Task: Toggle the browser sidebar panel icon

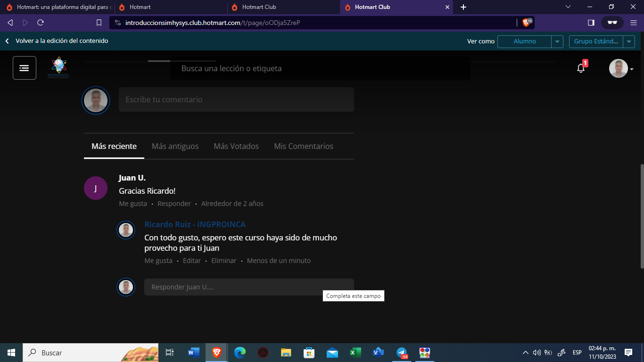Action: coord(591,23)
